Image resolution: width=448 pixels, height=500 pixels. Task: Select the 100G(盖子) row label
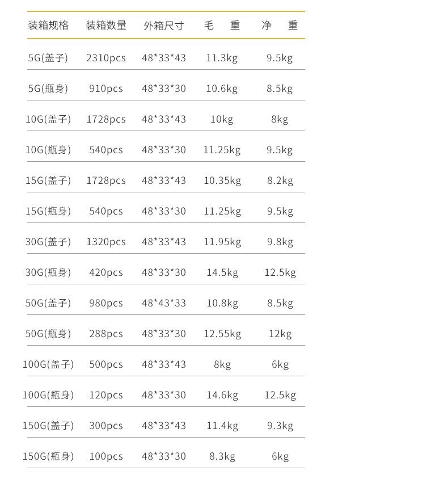pyautogui.click(x=48, y=364)
